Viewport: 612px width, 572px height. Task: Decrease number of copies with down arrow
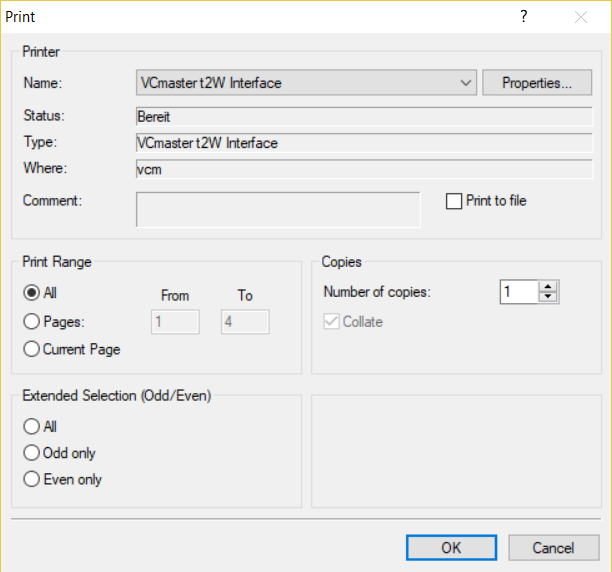pyautogui.click(x=548, y=297)
